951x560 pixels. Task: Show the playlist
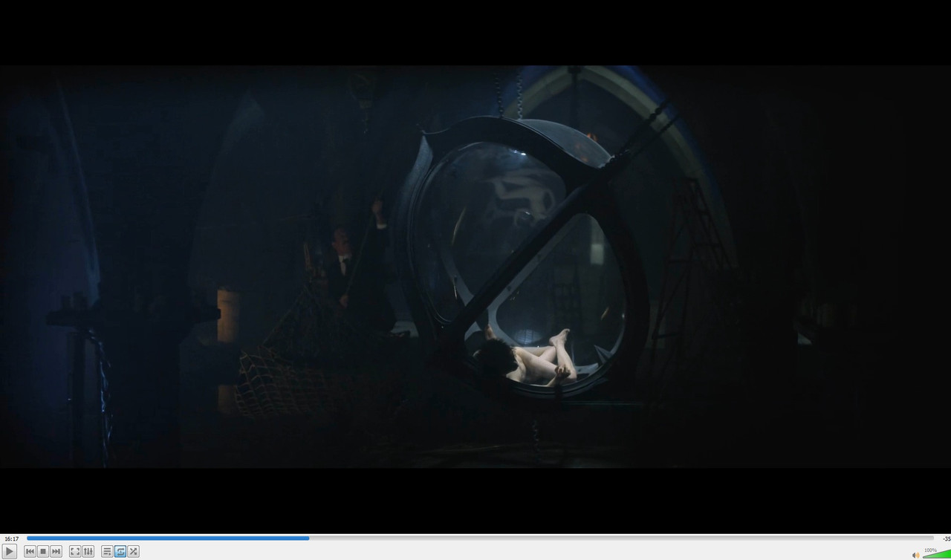pos(107,551)
